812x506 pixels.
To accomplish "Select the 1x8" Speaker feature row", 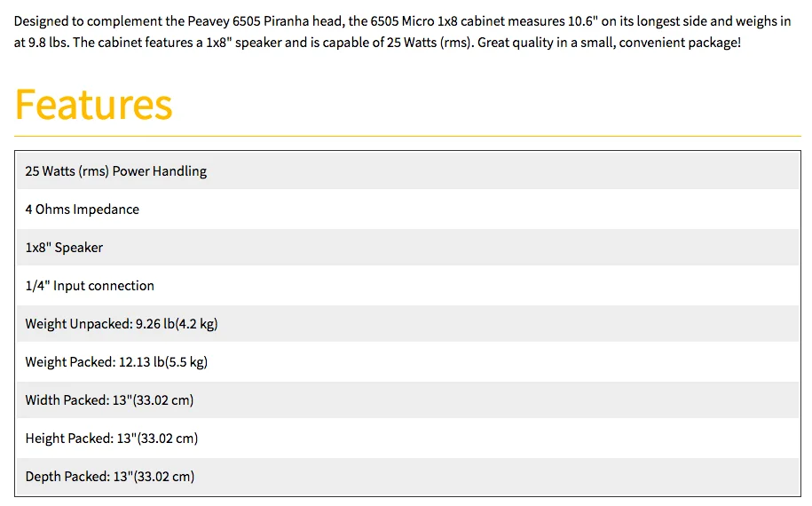I will tap(64, 248).
